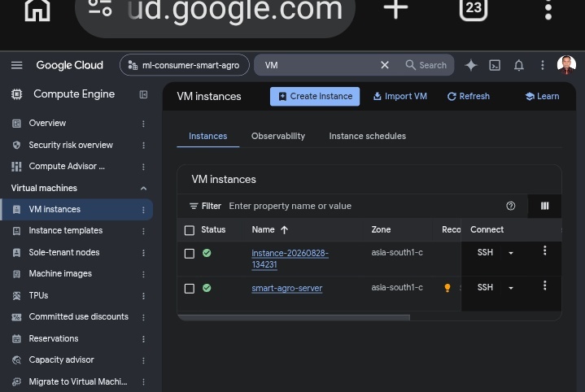Screen dimensions: 585x392
Task: Open Security risk overview three-dot menu
Action: [143, 145]
